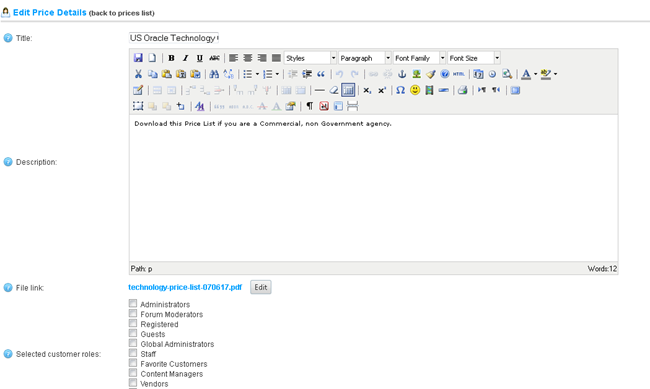Open the Styles dropdown

[310, 58]
